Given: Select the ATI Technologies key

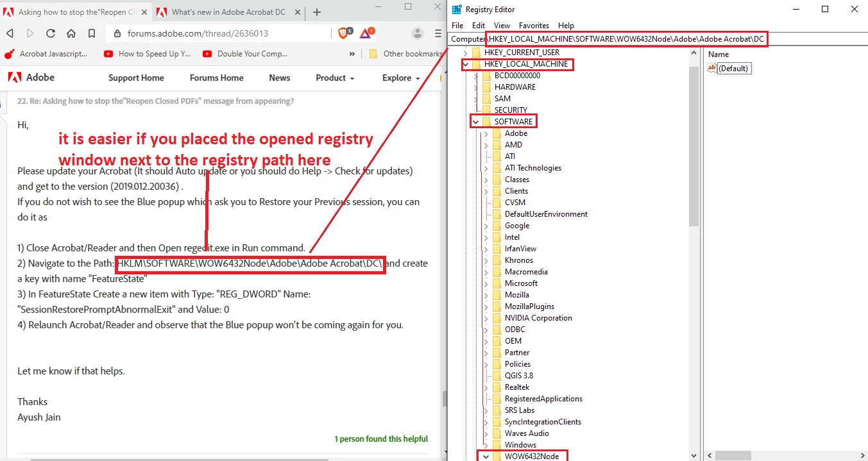Looking at the screenshot, I should point(532,168).
